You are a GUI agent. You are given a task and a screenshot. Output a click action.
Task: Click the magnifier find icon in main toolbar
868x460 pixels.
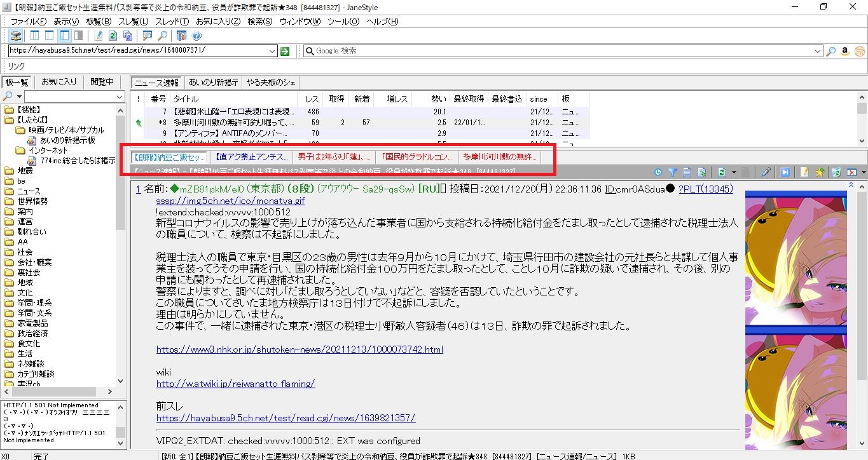pyautogui.click(x=163, y=36)
